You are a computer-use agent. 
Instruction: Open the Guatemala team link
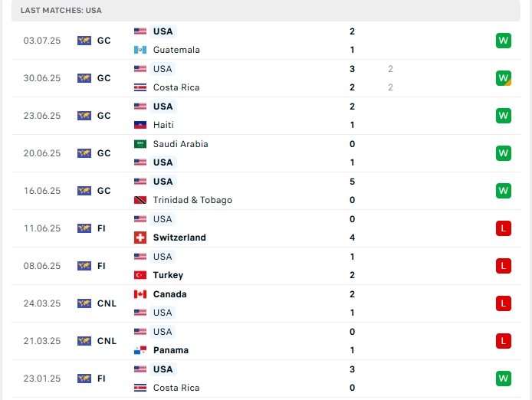pos(176,50)
